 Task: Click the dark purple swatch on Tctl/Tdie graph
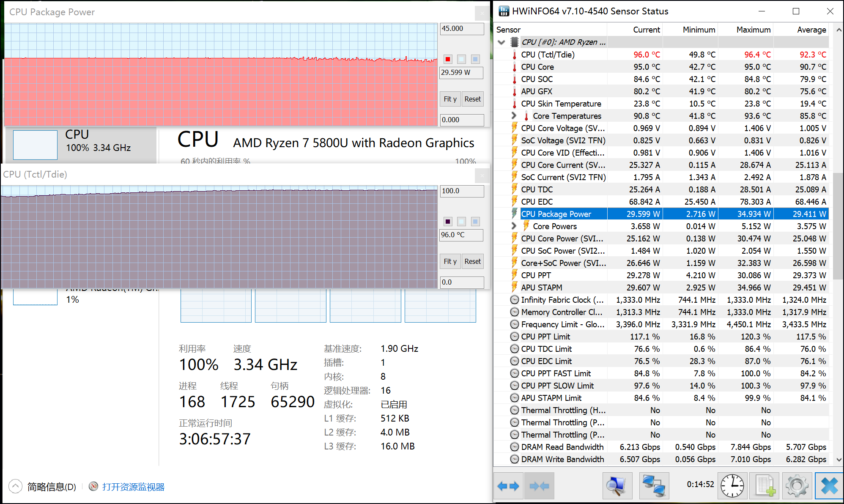[x=448, y=222]
